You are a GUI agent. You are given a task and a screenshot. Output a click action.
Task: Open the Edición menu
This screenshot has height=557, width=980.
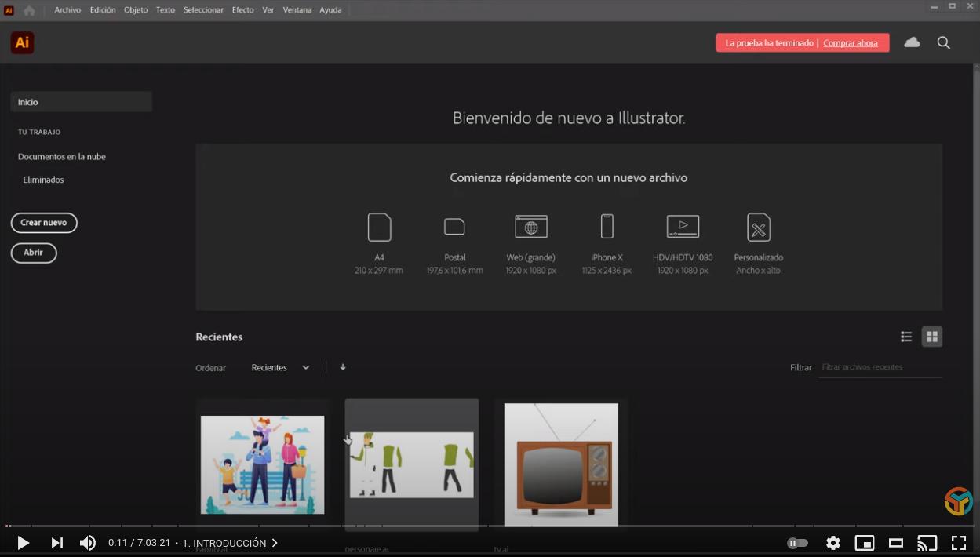[x=103, y=10]
